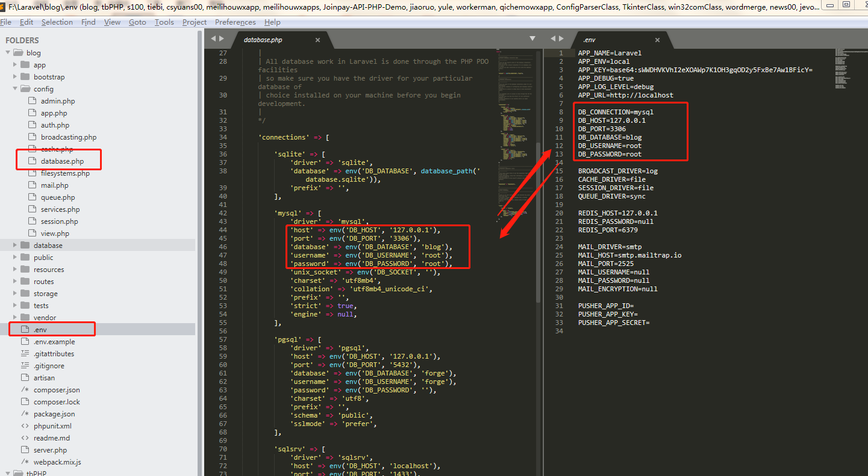Image resolution: width=868 pixels, height=476 pixels.
Task: Open services.php from the sidebar
Action: click(x=60, y=209)
